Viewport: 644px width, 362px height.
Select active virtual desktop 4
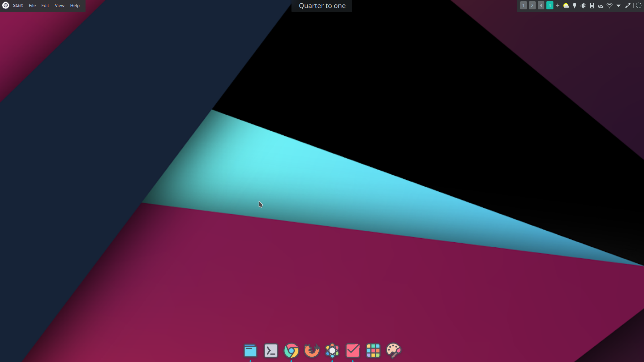click(x=549, y=5)
